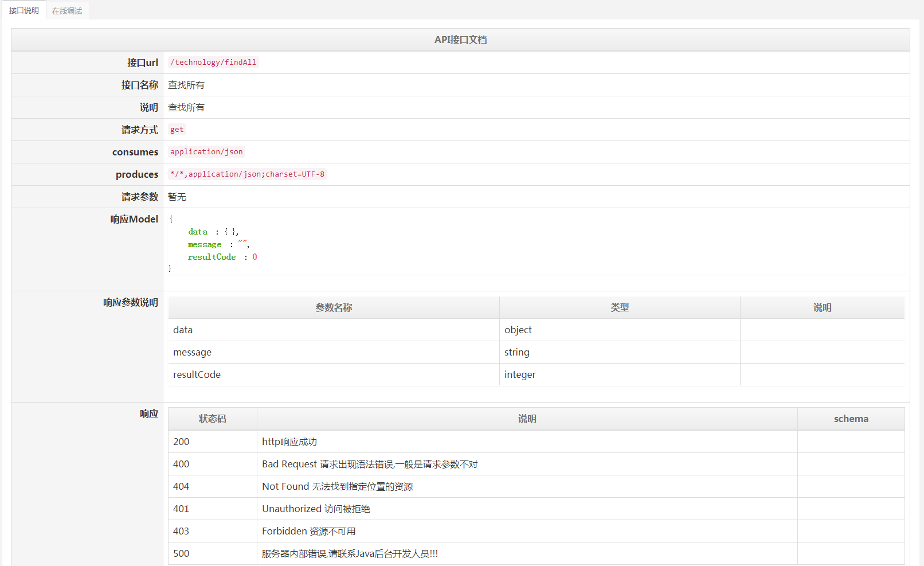Click the /technology/findAll URL badge

(213, 62)
